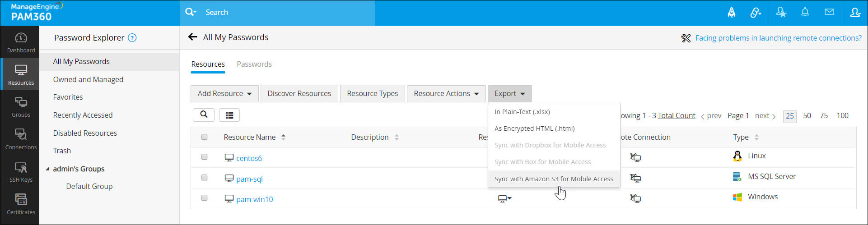This screenshot has height=225, width=868.
Task: Tick the checkbox for centos6
Action: [204, 157]
